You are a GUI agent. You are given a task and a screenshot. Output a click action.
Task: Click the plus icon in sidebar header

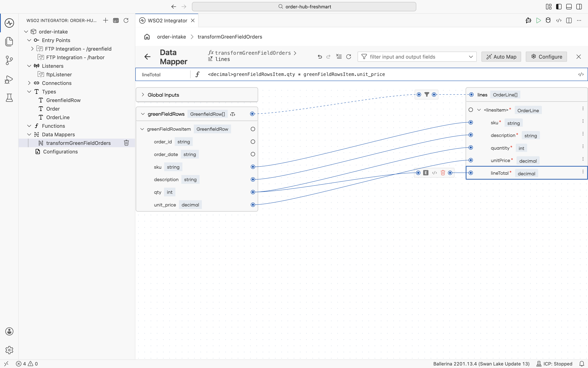click(105, 20)
